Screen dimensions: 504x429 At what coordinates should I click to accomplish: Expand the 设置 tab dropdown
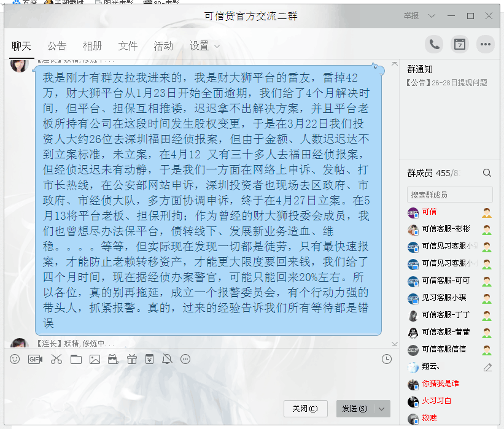tap(217, 47)
